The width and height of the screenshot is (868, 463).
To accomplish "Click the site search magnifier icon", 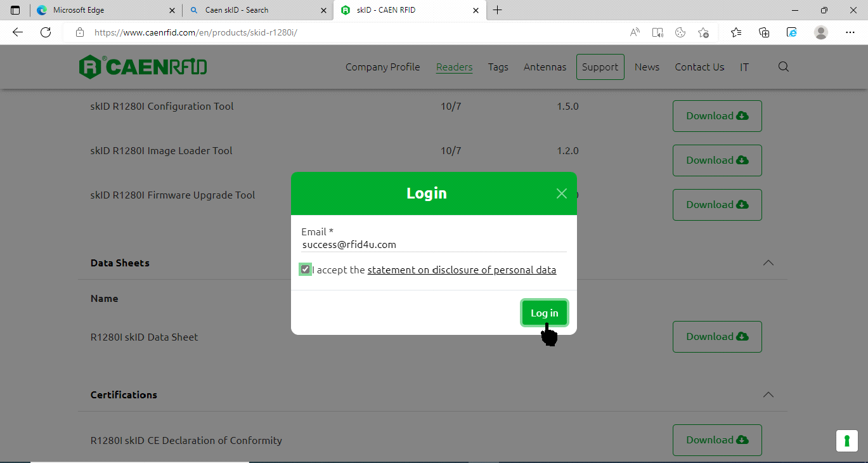I will coord(783,67).
